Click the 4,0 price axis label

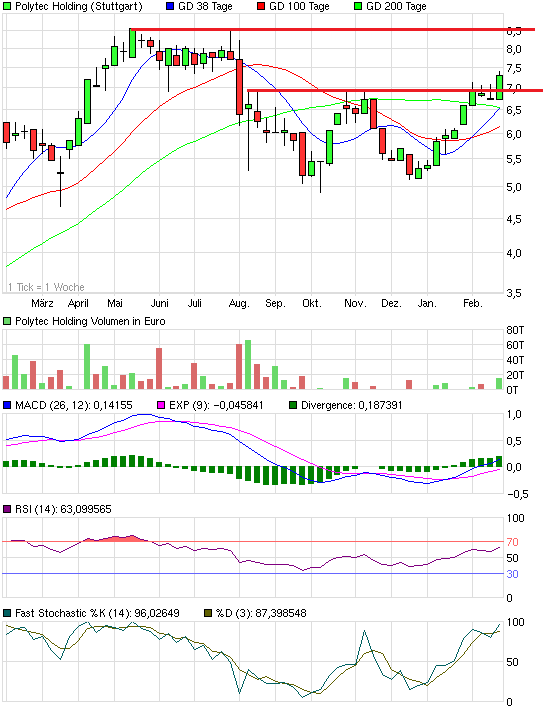tap(514, 253)
